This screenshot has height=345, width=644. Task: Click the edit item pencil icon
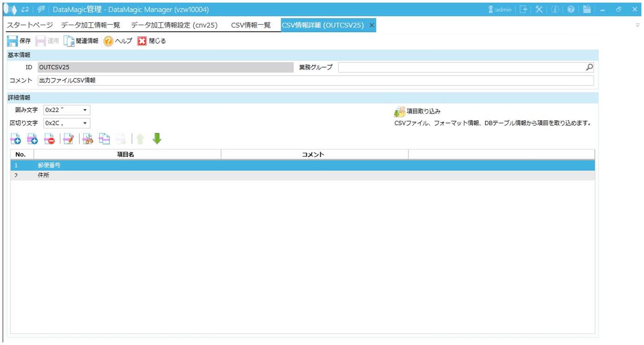pos(68,139)
